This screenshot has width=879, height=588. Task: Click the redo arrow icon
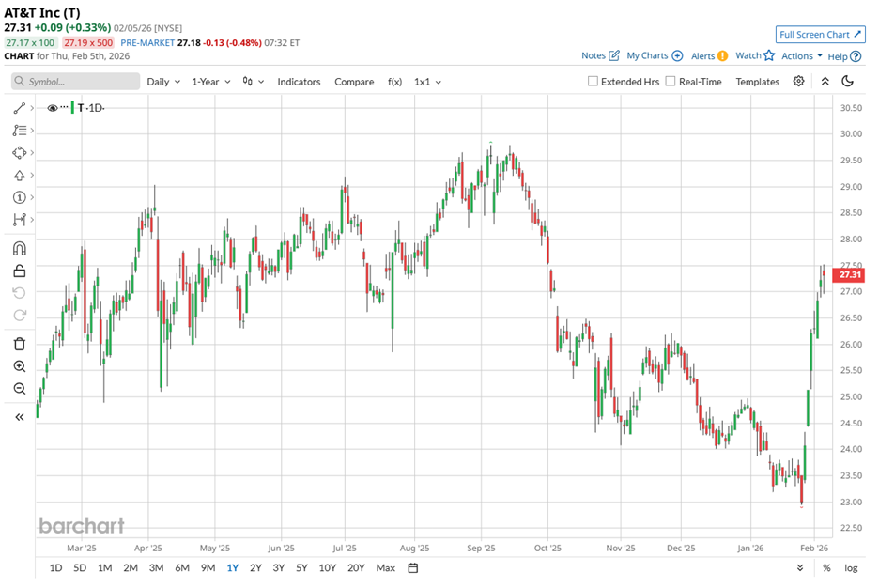click(19, 315)
